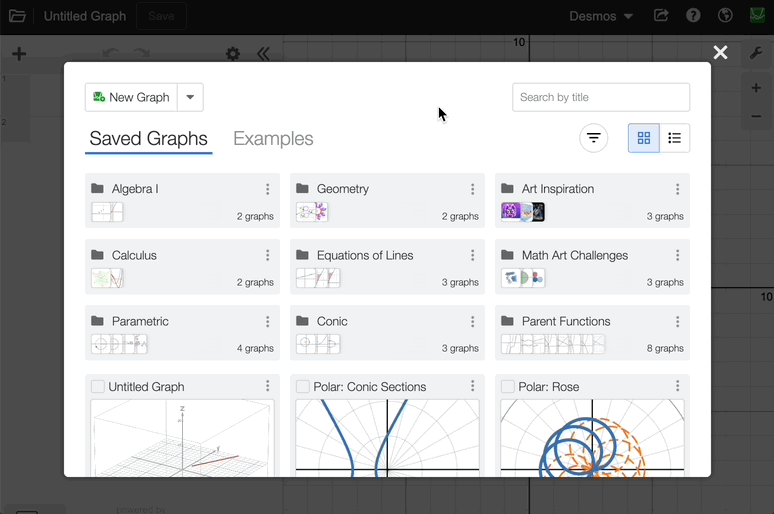Tick the Polar: Rose checkbox

pos(508,387)
